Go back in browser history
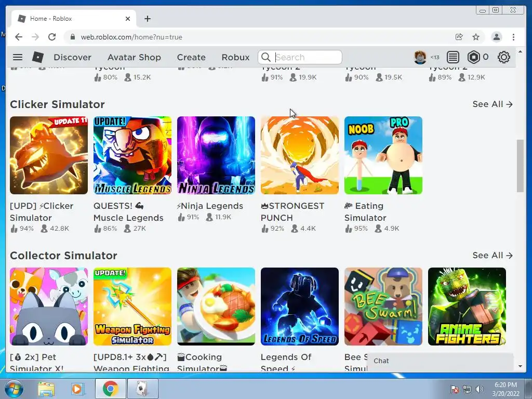 click(x=19, y=37)
